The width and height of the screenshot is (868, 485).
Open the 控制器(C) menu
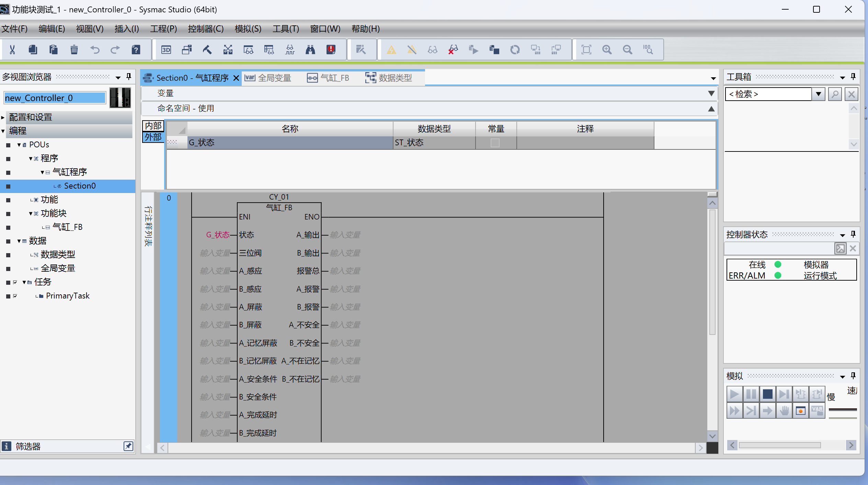click(206, 29)
